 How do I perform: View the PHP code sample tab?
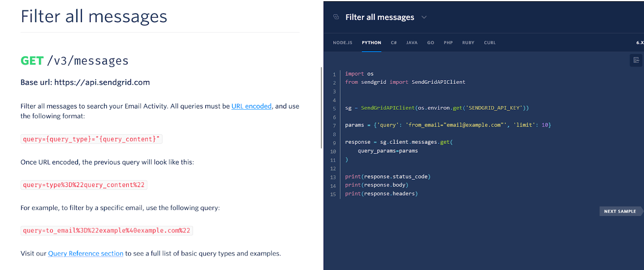coord(448,43)
